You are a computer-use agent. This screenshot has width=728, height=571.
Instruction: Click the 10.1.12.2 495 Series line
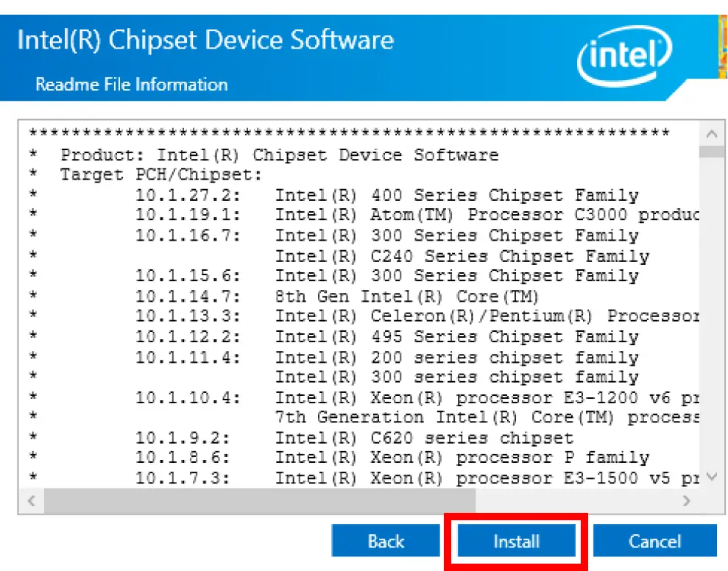tap(386, 337)
